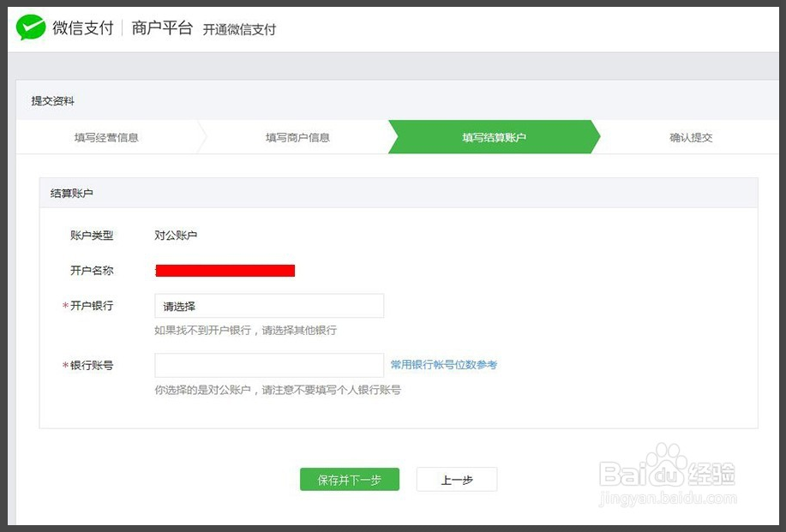Image resolution: width=786 pixels, height=532 pixels.
Task: Click the 对公账户 account type value
Action: tap(176, 236)
